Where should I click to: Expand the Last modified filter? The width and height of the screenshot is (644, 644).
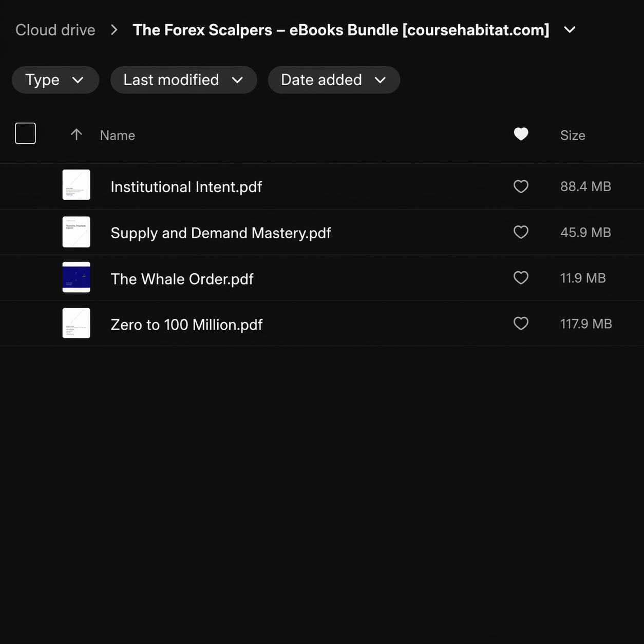click(183, 80)
